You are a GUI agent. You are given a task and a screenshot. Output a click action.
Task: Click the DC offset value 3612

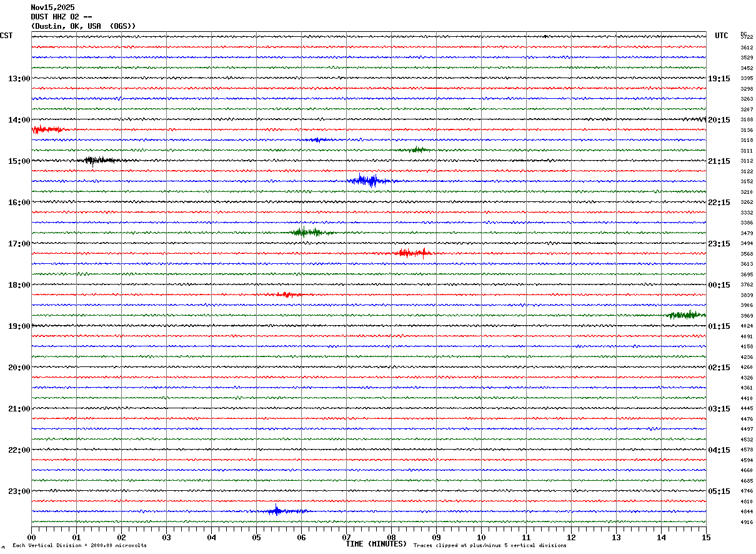tap(747, 48)
